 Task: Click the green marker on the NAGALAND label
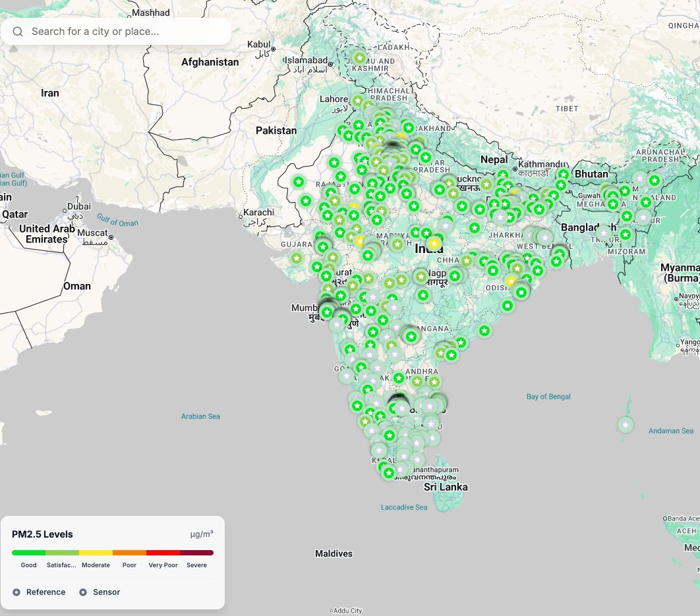[x=646, y=202]
